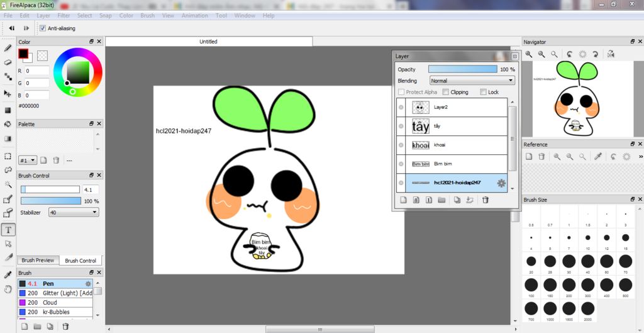Viewport: 644px width, 333px height.
Task: Open Blending mode Normal dropdown
Action: click(472, 81)
